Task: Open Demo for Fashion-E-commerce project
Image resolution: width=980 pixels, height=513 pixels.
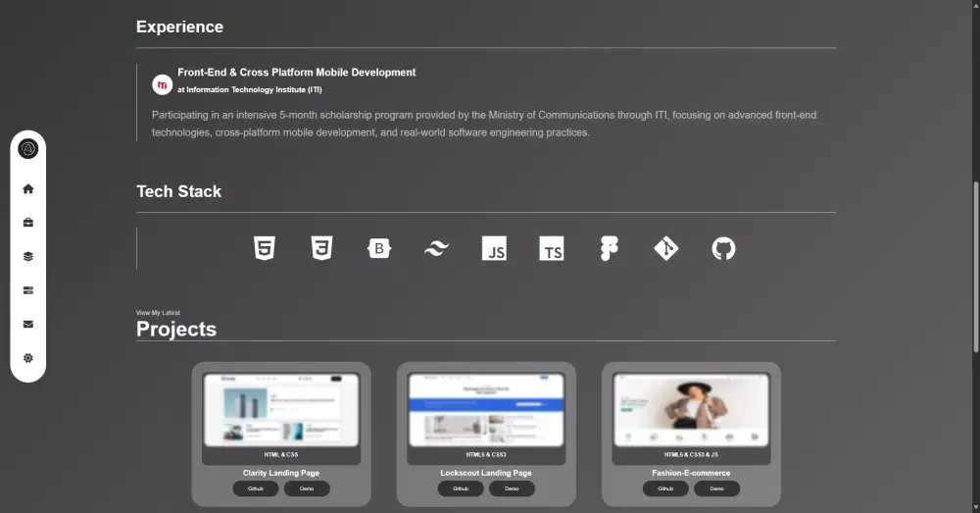Action: 717,488
